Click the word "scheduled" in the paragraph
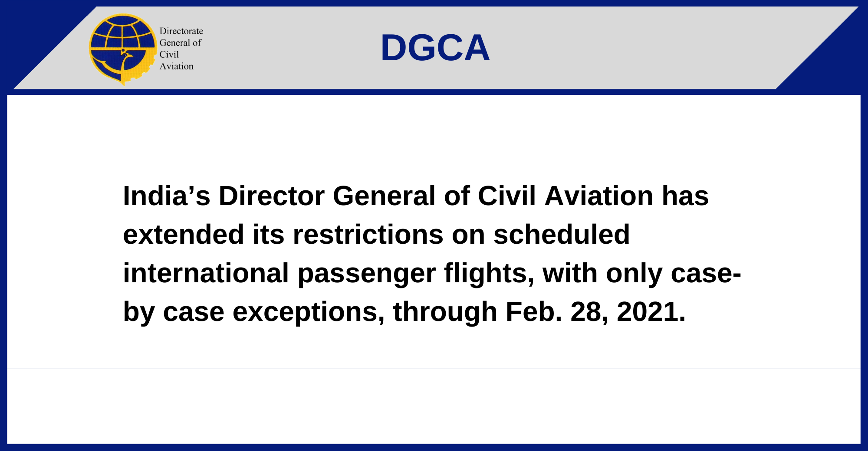This screenshot has height=451, width=868. click(561, 235)
